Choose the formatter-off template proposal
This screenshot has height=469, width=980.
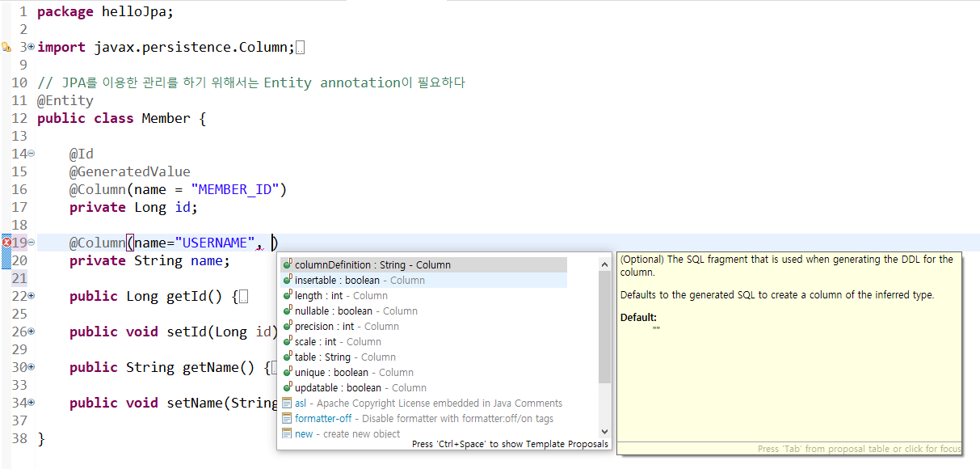pyautogui.click(x=424, y=419)
